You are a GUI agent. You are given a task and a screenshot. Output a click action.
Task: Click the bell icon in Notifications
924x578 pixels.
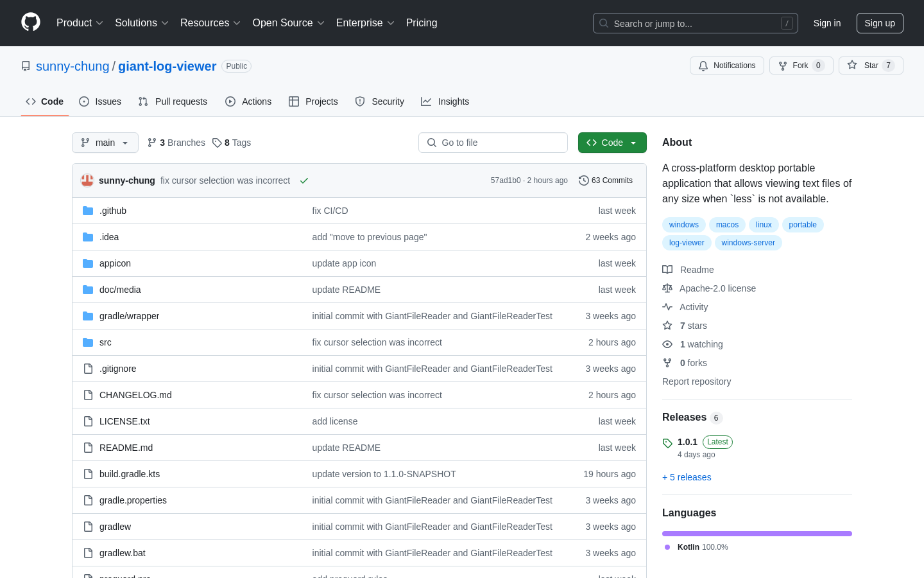[703, 66]
